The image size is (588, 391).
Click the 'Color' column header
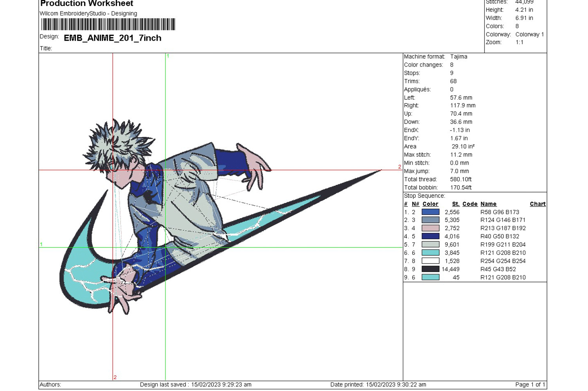coord(430,204)
